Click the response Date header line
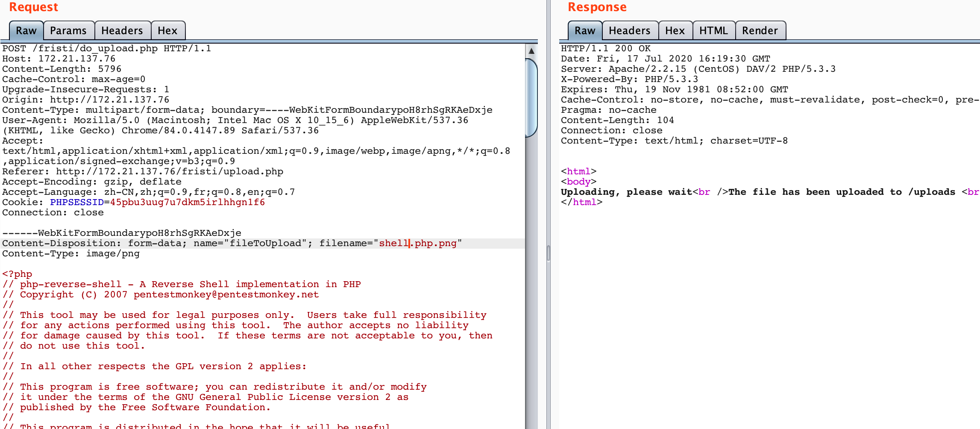The image size is (980, 429). pos(666,59)
